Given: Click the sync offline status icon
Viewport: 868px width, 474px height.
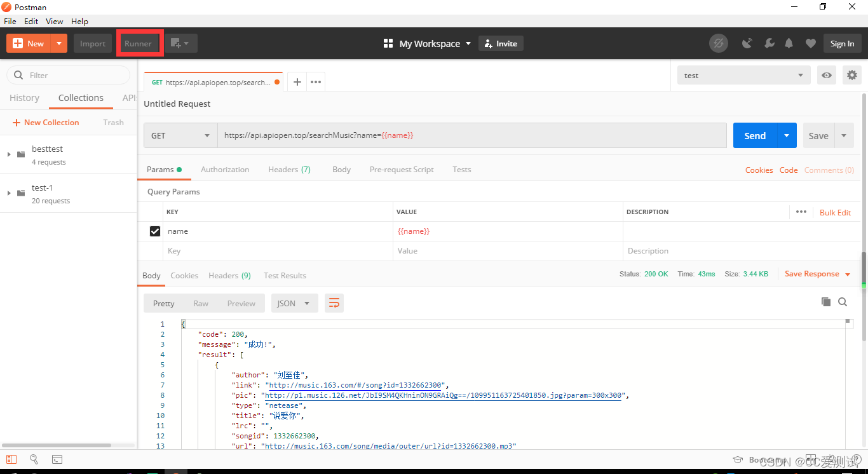Looking at the screenshot, I should (719, 43).
